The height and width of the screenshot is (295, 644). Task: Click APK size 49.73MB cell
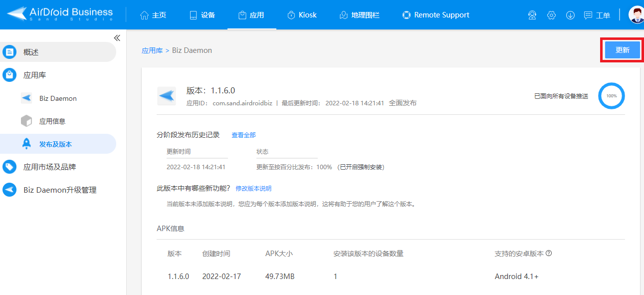[x=280, y=276]
